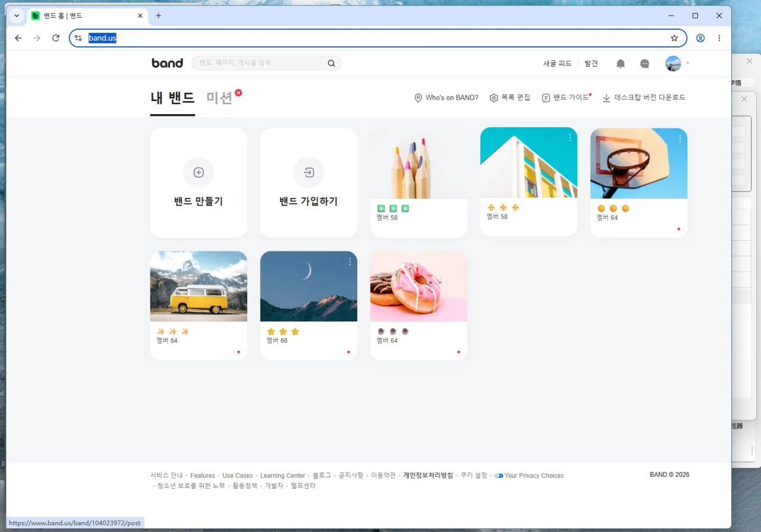Switch to the 내 밴드 tab
761x532 pixels.
click(x=172, y=98)
